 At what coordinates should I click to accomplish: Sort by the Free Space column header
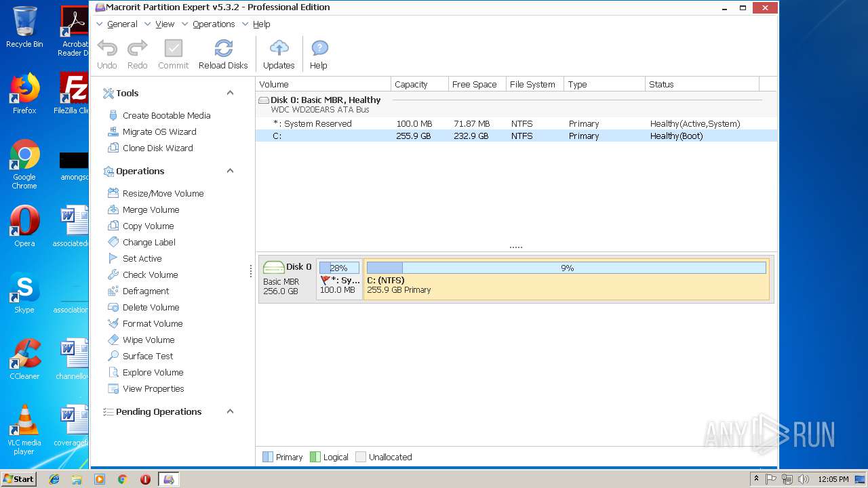[x=477, y=84]
